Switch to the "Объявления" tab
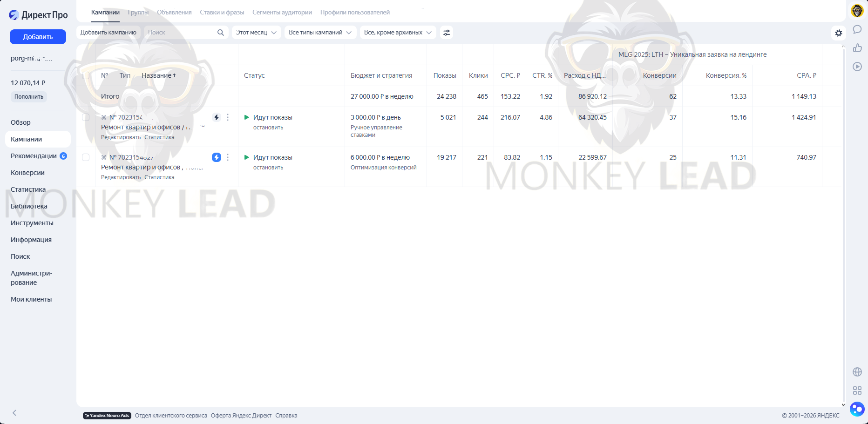Viewport: 868px width, 424px height. point(174,13)
